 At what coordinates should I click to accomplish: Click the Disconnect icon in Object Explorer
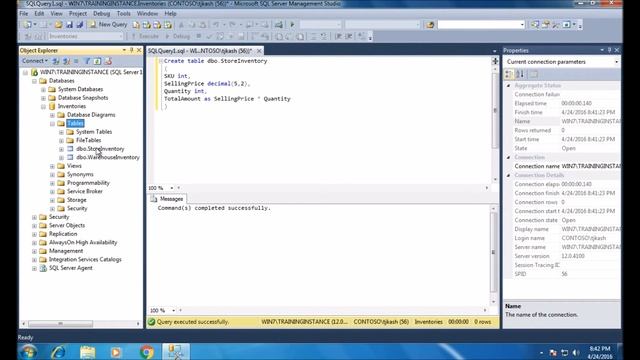click(67, 61)
